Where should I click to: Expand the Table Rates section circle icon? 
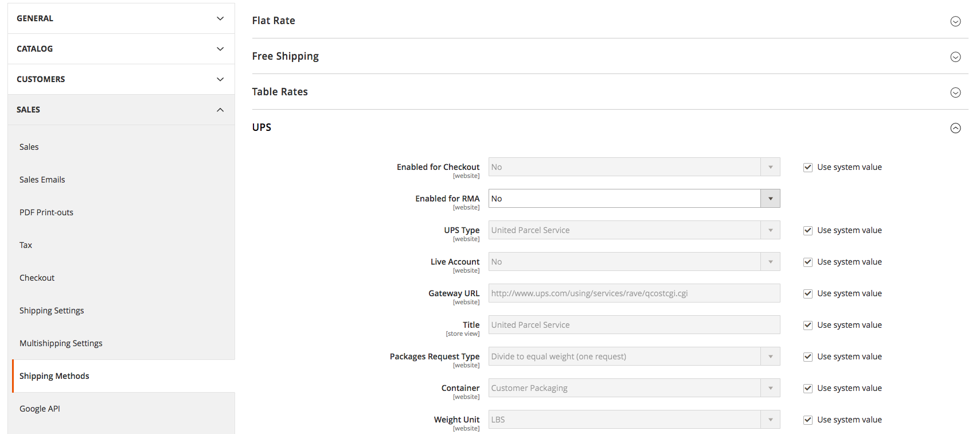pos(955,92)
